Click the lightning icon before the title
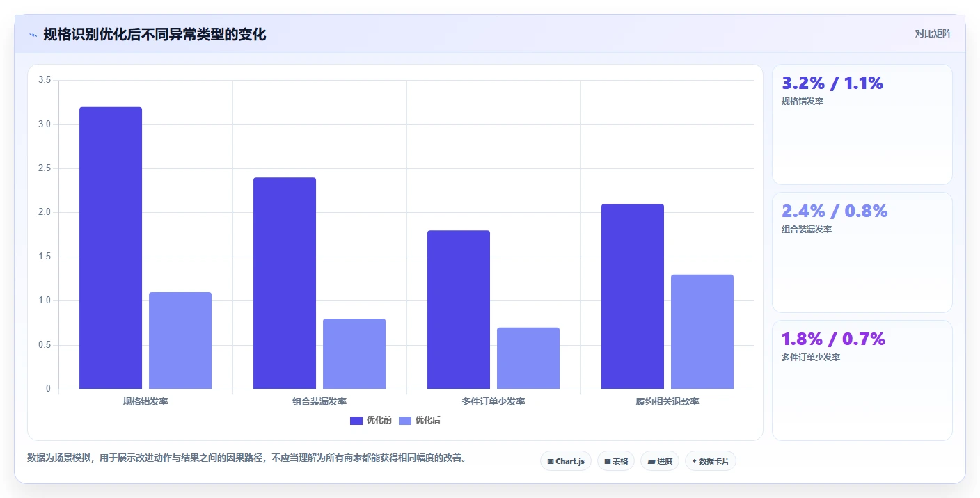The image size is (980, 498). [x=33, y=35]
